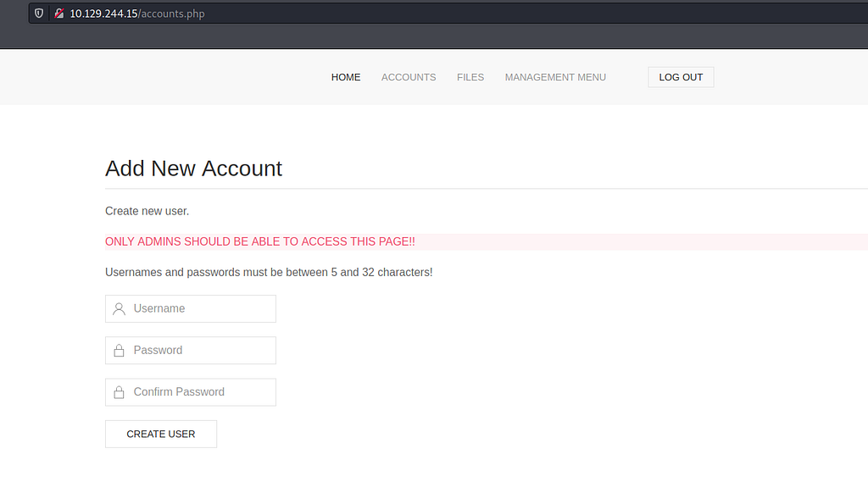Click the LOG OUT button
This screenshot has width=868, height=493.
coord(681,77)
